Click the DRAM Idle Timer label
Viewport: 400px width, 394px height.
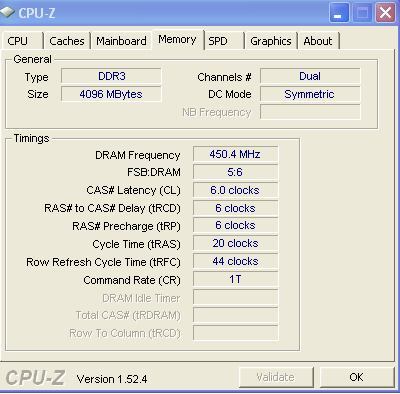141,298
